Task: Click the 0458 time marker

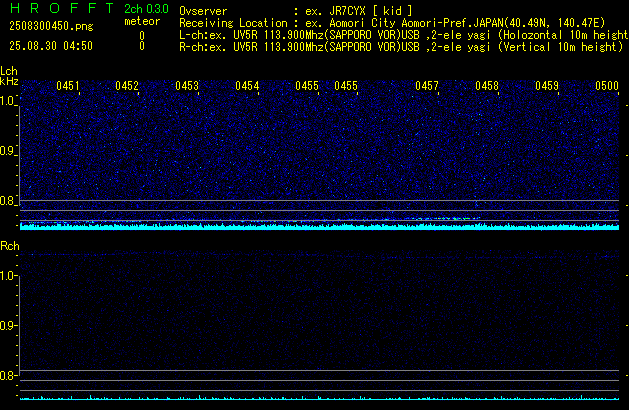Action: (x=487, y=86)
